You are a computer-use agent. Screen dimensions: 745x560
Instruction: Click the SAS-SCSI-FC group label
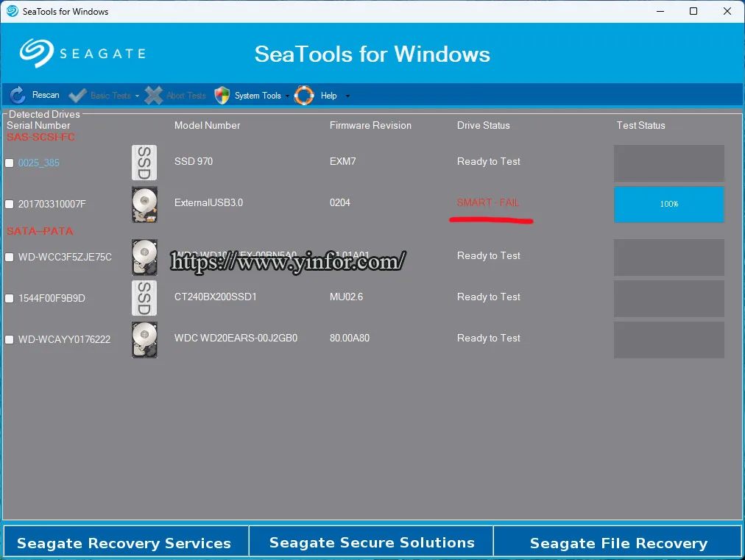tap(41, 137)
